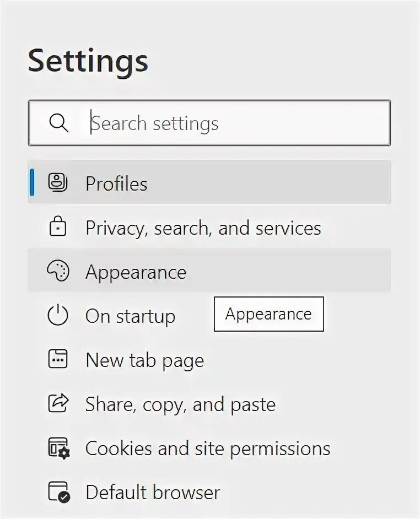The height and width of the screenshot is (519, 420).
Task: Click the On startup power icon
Action: click(x=58, y=316)
